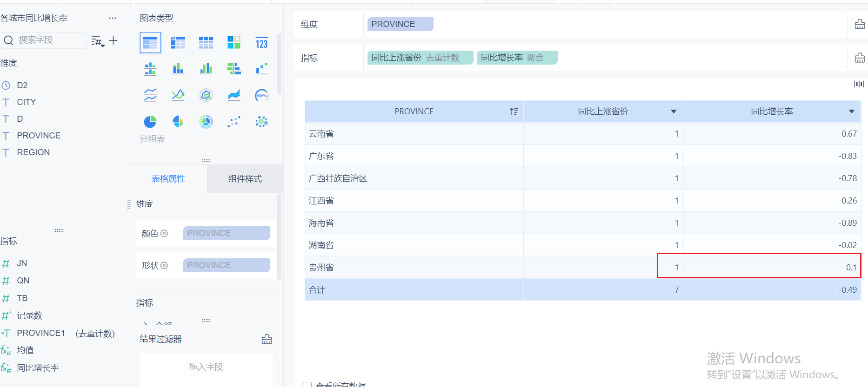Select the stacked column chart type

(178, 69)
